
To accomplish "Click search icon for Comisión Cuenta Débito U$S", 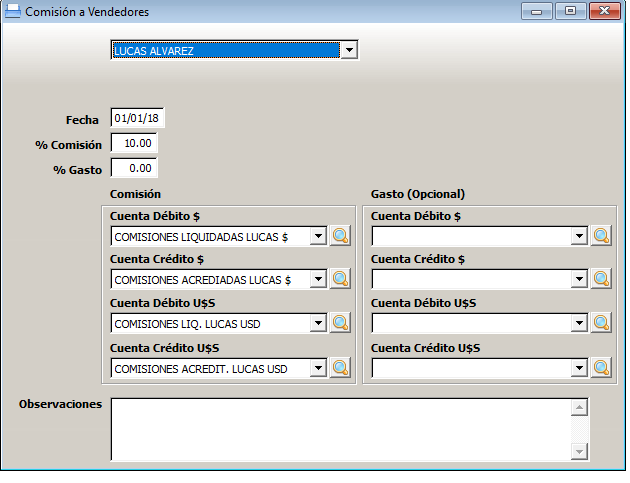I will click(340, 323).
